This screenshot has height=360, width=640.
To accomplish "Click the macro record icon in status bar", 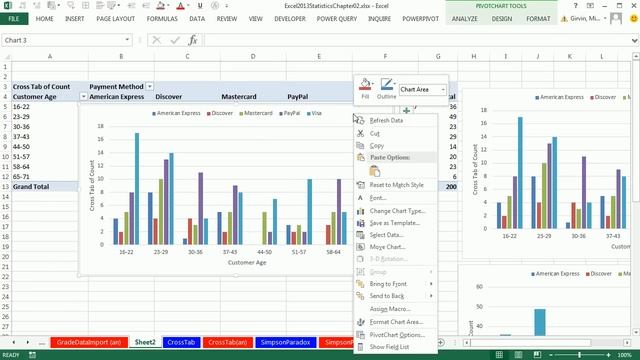I will [32, 355].
